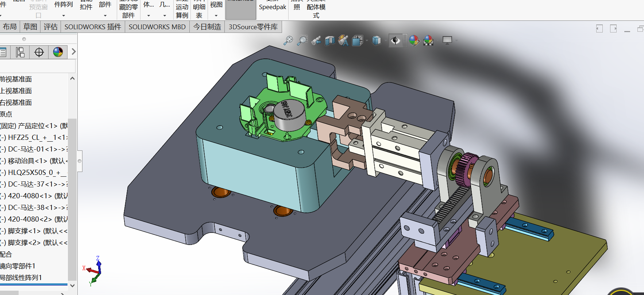
Task: Open the DimXpert crosshair tab icon
Action: pyautogui.click(x=39, y=52)
